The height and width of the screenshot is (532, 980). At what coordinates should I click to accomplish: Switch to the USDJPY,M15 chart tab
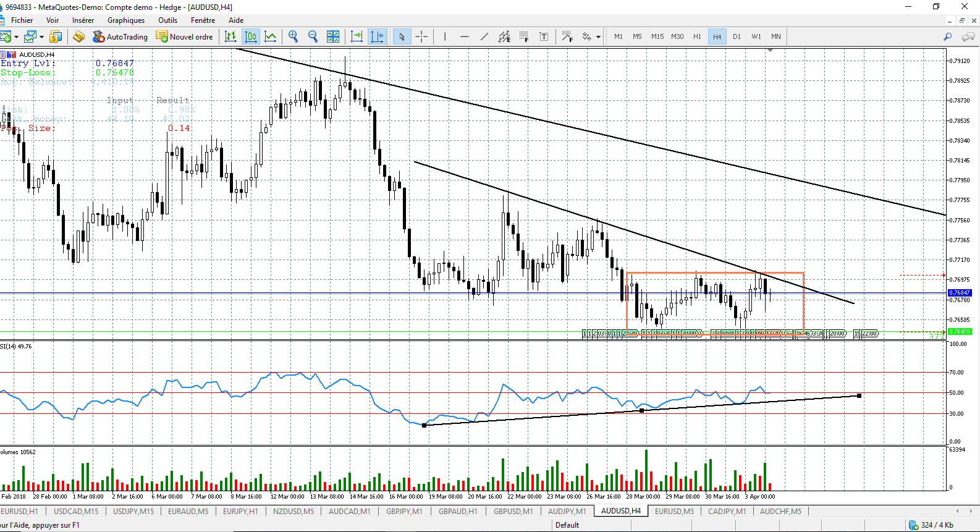point(133,512)
